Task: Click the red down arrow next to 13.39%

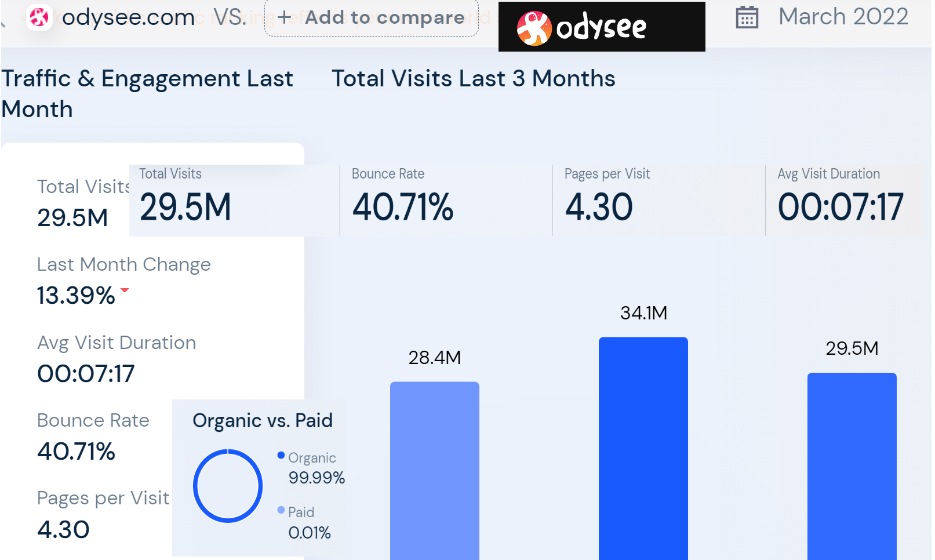Action: click(x=125, y=290)
